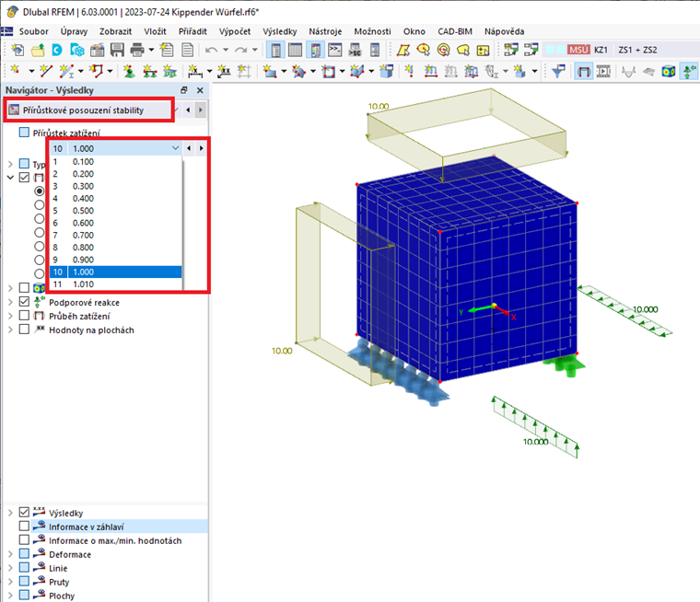
Task: Check Informace o max./min. hodnotách checkbox
Action: 24,540
